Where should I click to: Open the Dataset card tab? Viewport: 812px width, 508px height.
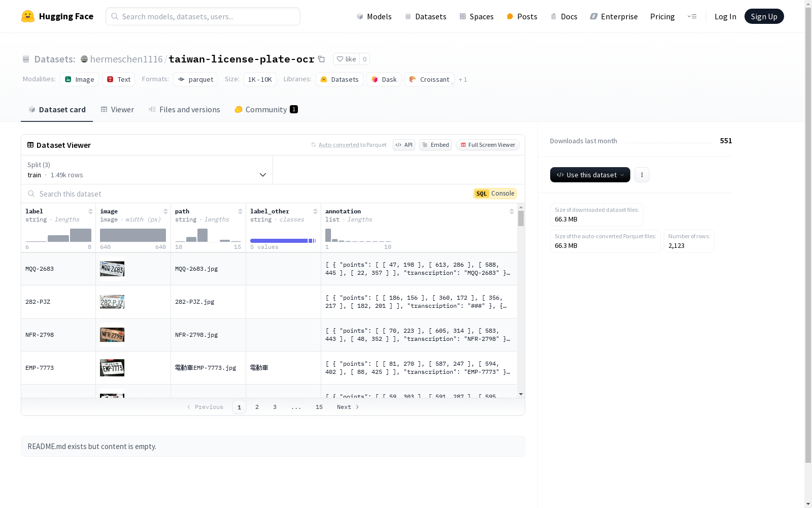click(57, 109)
